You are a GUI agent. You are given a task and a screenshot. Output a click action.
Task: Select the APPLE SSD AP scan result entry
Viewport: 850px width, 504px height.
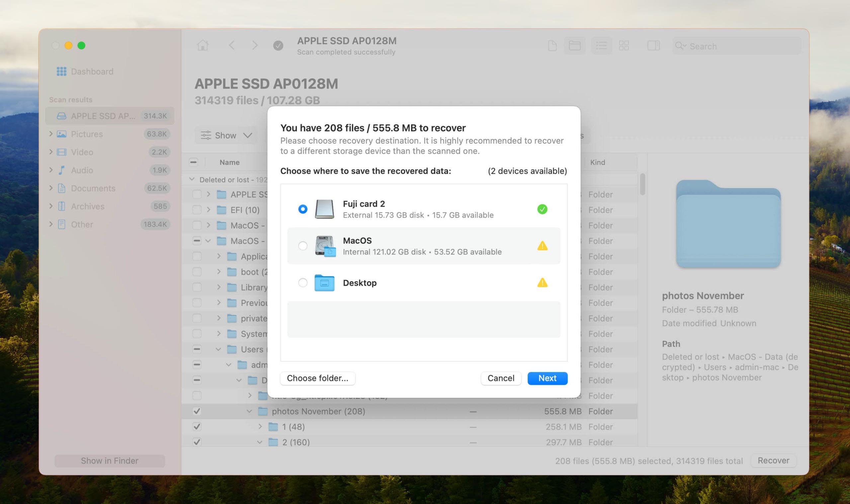102,115
